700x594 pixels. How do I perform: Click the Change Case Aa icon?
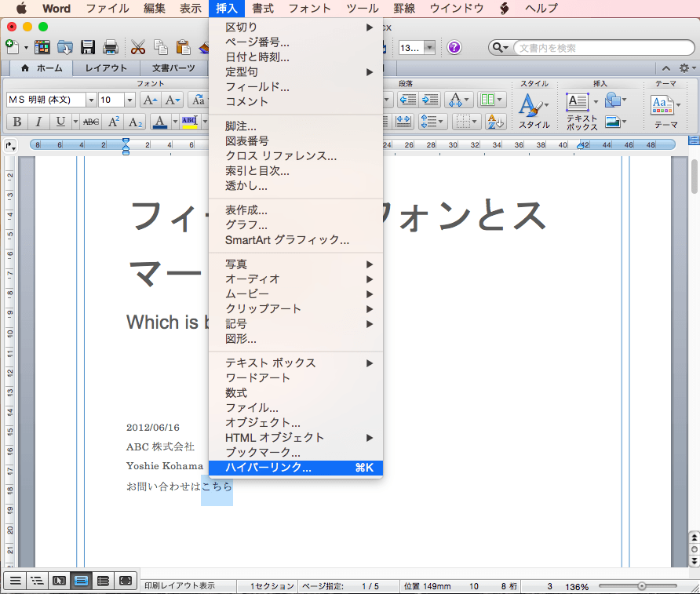[199, 100]
